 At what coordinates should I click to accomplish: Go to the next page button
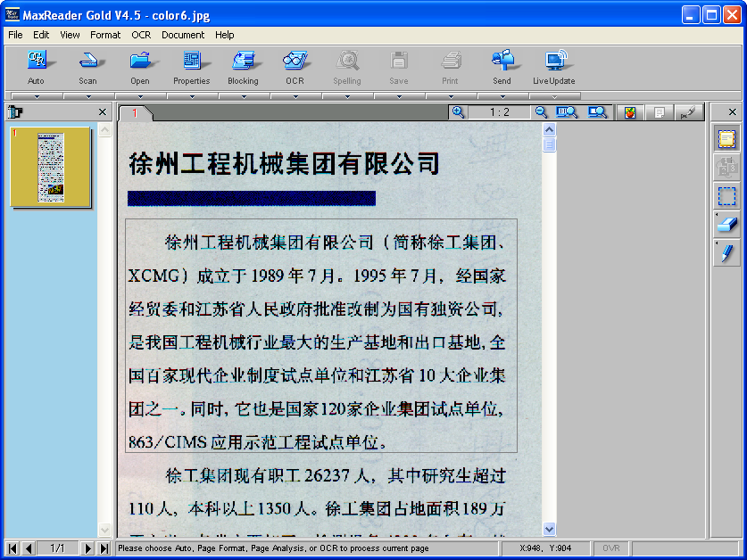[87, 548]
